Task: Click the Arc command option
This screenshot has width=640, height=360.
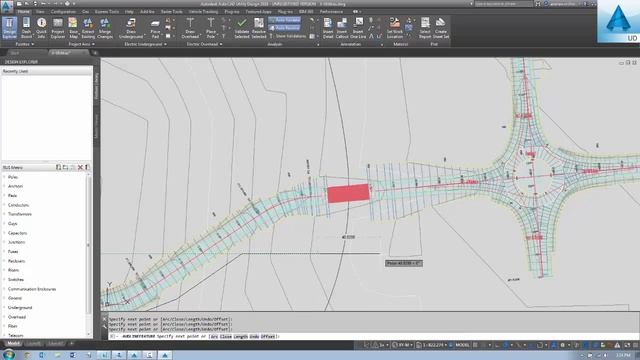Action: [213, 336]
